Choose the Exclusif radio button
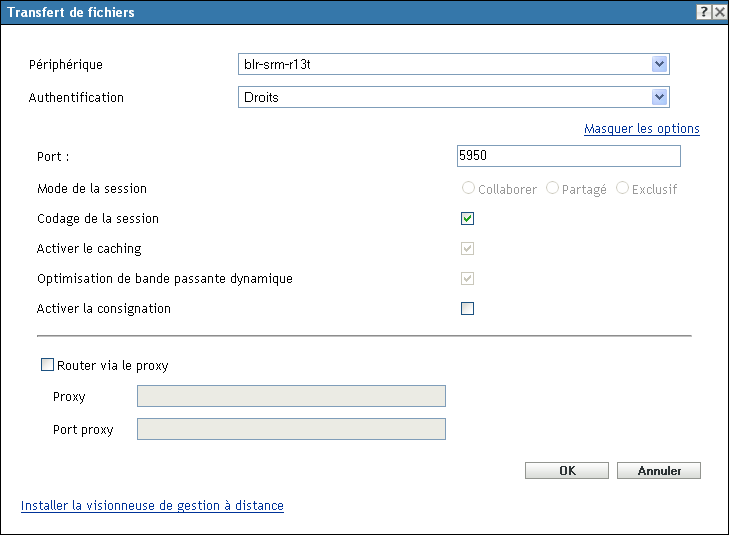Viewport: 729px width, 535px height. point(623,188)
